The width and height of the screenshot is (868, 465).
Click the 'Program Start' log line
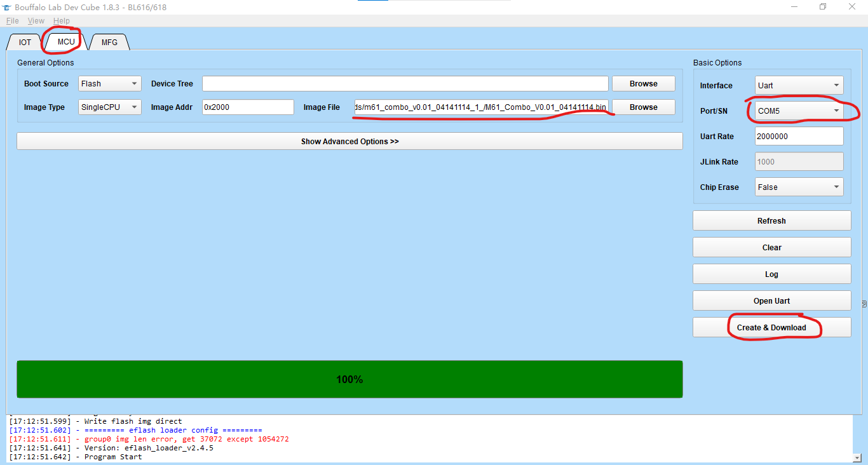[76, 457]
